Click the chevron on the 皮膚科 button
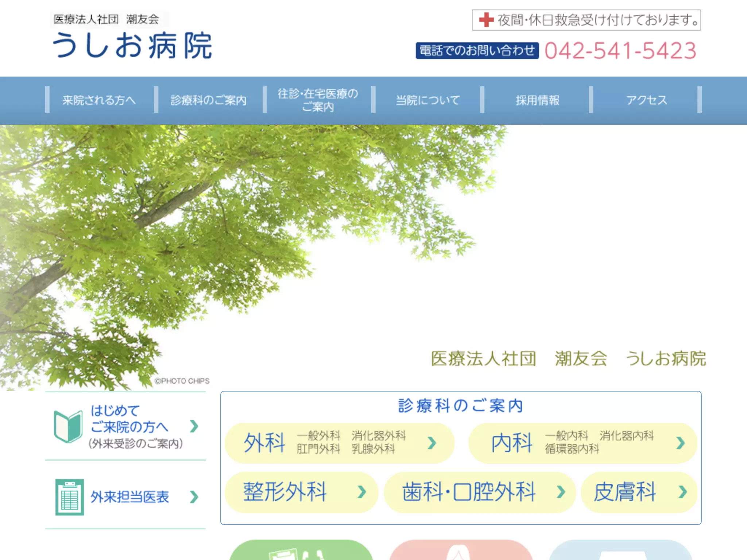The height and width of the screenshot is (560, 747). 683,492
